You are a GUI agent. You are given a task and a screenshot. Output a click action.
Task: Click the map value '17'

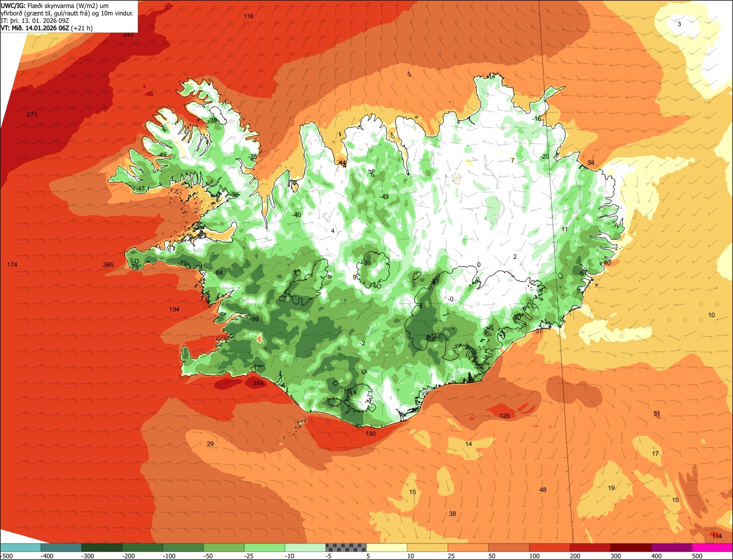tap(655, 453)
